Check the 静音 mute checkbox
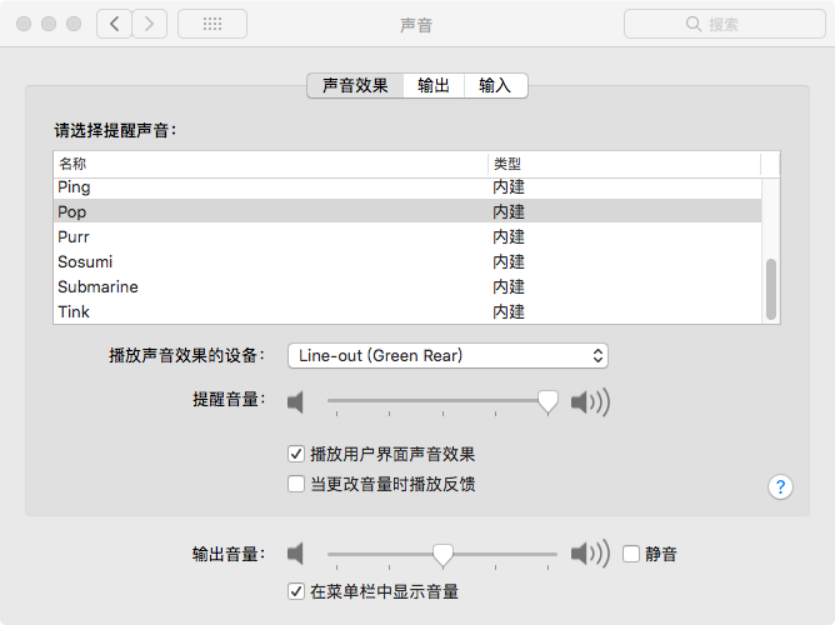835x625 pixels. click(633, 553)
